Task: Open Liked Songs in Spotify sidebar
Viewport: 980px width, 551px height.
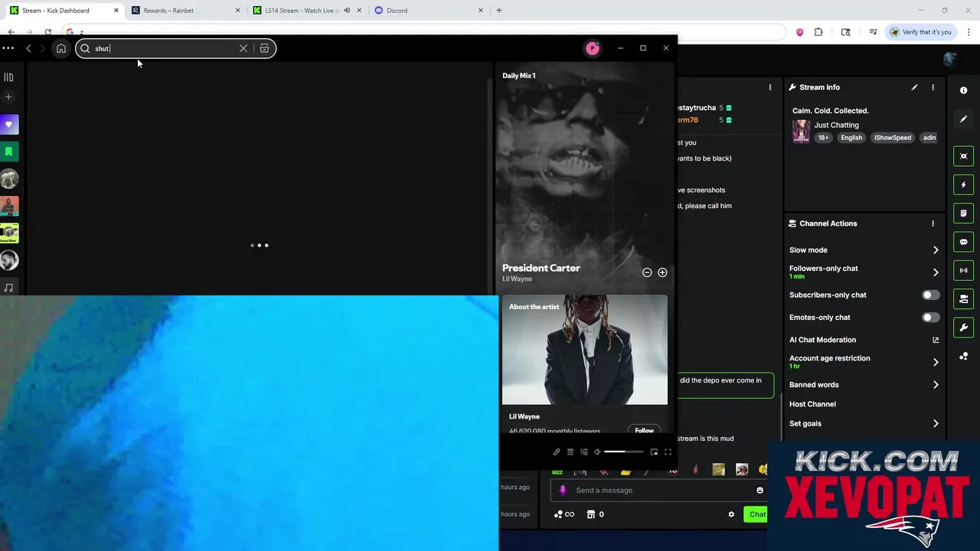Action: coord(9,124)
